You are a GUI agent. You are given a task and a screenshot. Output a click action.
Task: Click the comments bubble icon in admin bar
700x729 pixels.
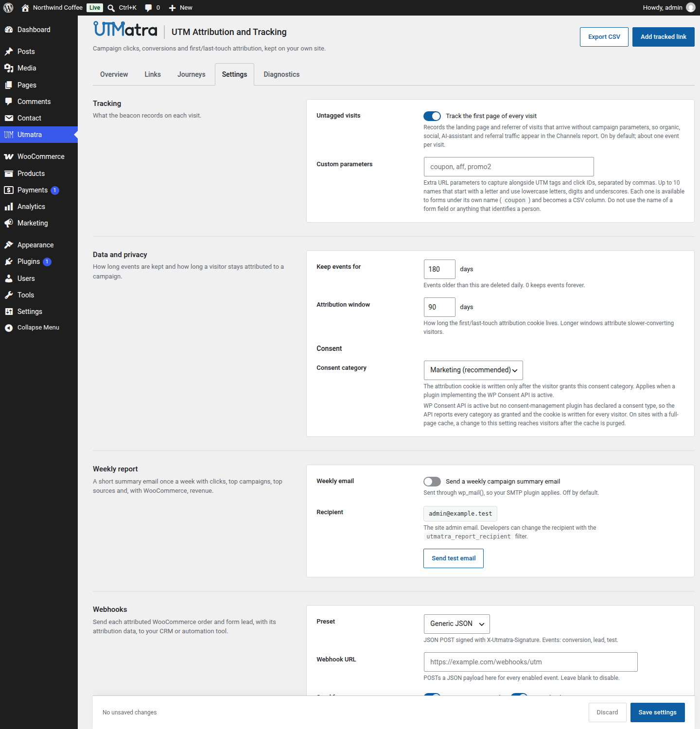[x=148, y=8]
